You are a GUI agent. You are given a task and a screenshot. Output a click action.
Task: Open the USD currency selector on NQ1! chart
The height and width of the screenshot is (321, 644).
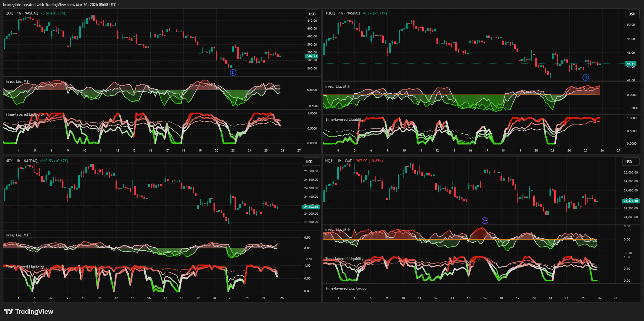(x=629, y=162)
